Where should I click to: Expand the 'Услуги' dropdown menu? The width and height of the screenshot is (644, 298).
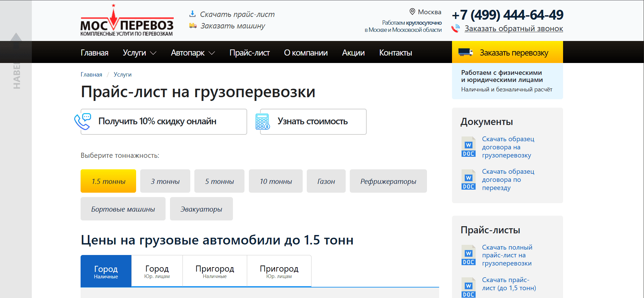point(139,53)
